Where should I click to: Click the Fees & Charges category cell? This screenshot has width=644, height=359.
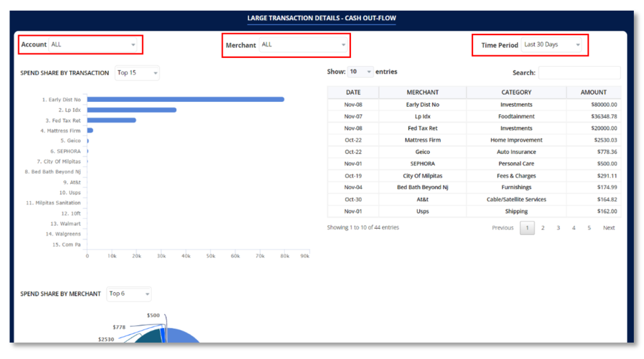pyautogui.click(x=516, y=175)
